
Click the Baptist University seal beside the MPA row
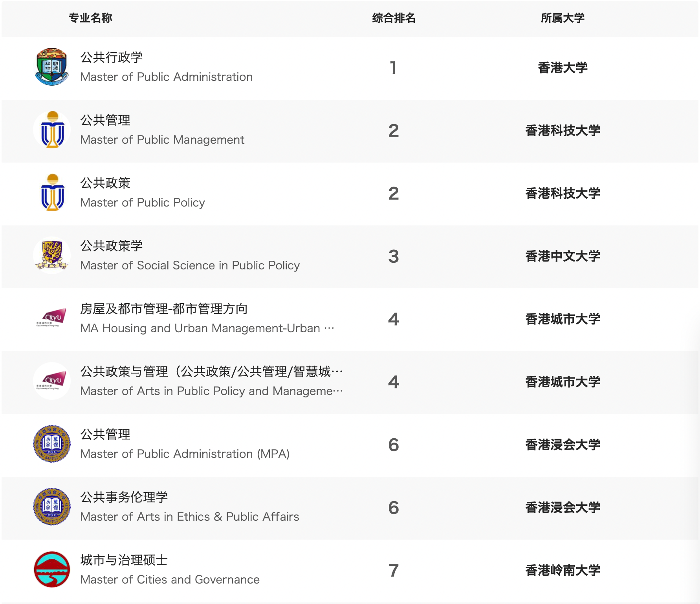tap(52, 444)
